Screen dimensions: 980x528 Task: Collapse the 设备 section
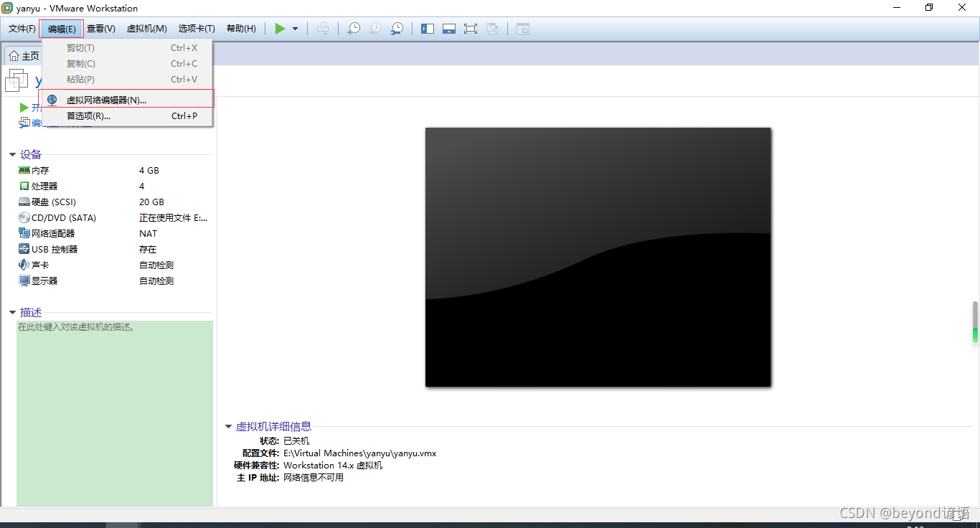click(x=12, y=154)
